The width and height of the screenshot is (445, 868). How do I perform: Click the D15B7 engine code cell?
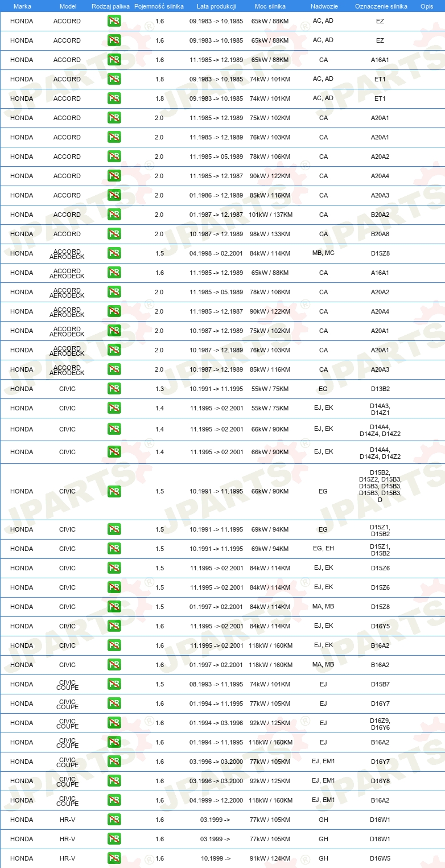coord(380,684)
